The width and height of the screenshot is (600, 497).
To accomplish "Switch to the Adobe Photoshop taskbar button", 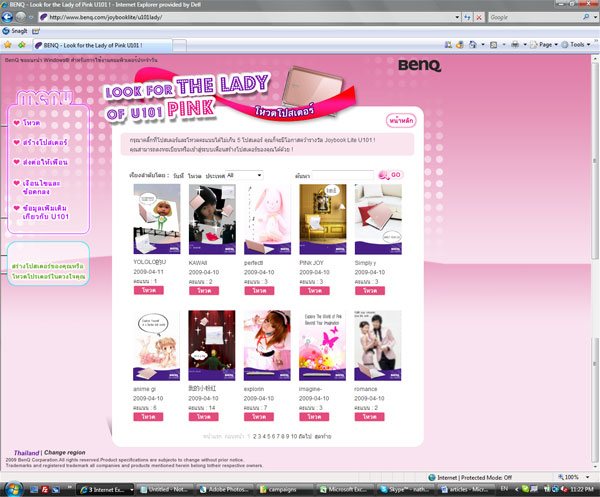I will [x=225, y=489].
